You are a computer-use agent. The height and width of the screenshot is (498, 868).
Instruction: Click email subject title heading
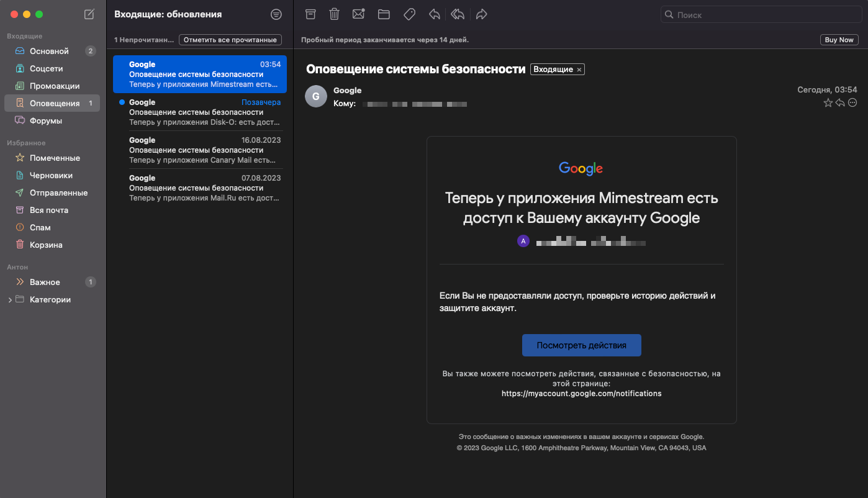click(x=416, y=69)
